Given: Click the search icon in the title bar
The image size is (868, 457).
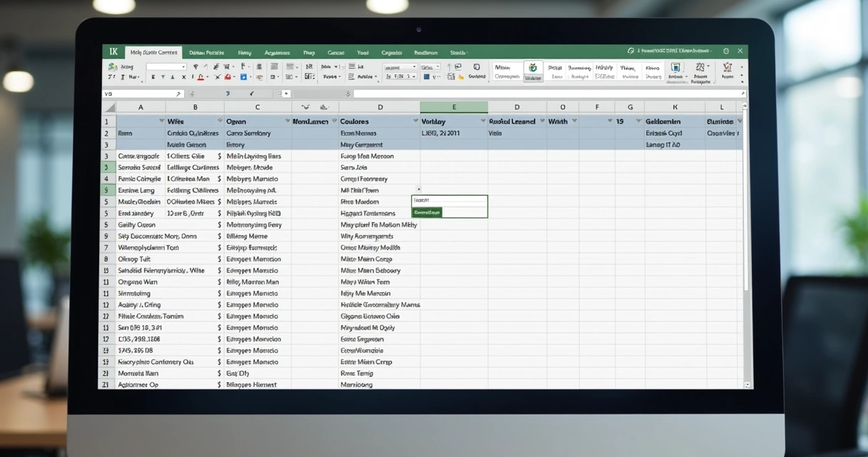Looking at the screenshot, I should point(630,51).
